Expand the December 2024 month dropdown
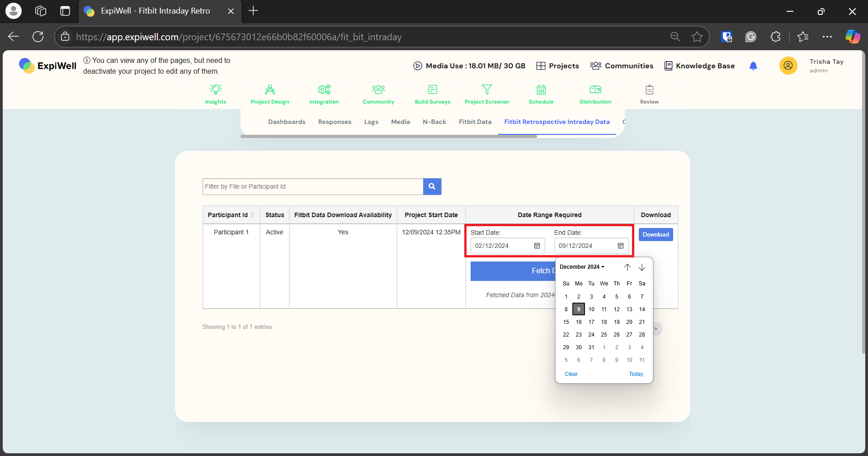This screenshot has height=456, width=868. [x=582, y=267]
